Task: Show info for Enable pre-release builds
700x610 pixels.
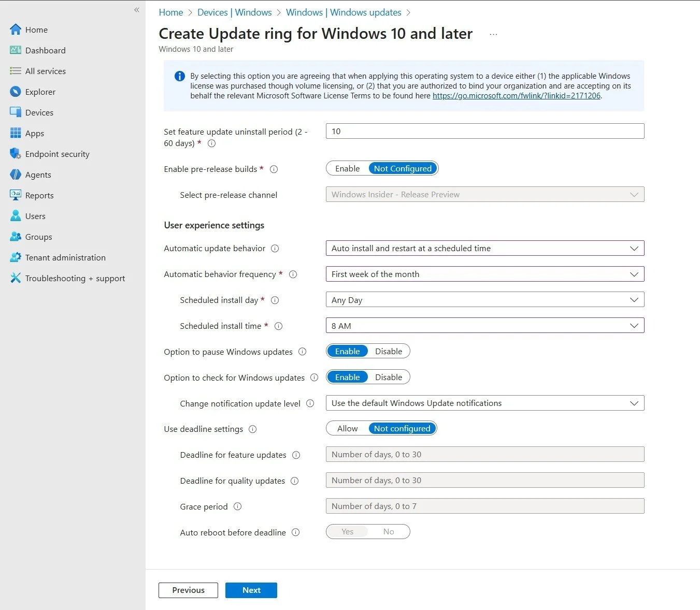Action: click(x=274, y=169)
